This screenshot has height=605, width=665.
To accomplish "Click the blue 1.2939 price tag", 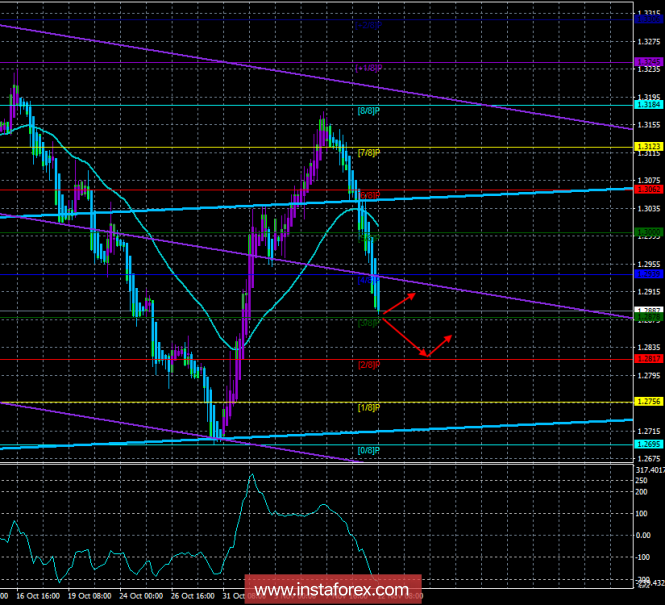I will point(649,274).
